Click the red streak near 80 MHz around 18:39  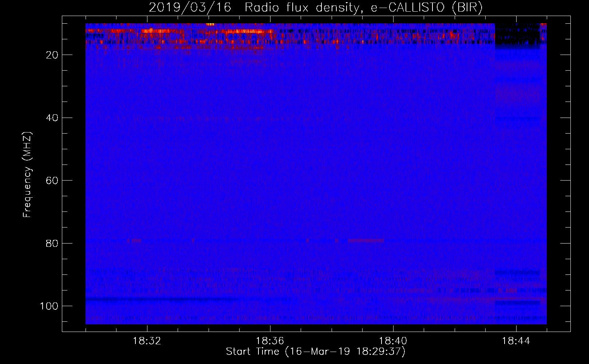tap(365, 241)
